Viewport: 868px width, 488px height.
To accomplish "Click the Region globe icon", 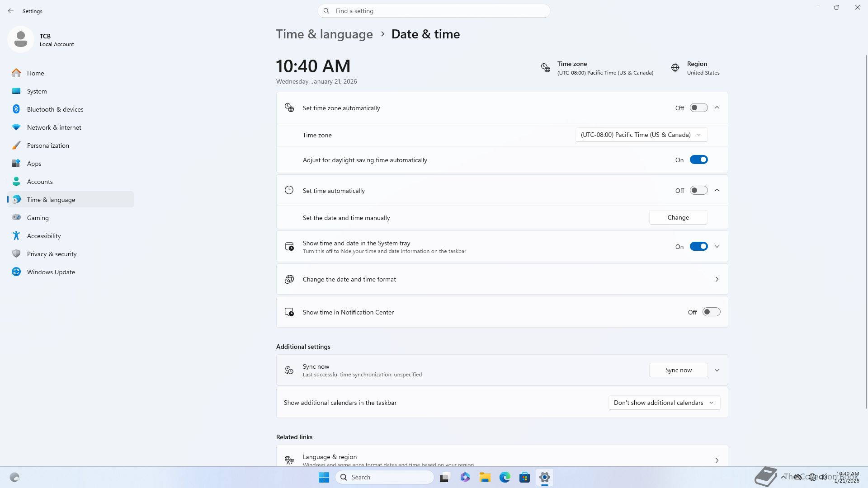I will 675,68.
